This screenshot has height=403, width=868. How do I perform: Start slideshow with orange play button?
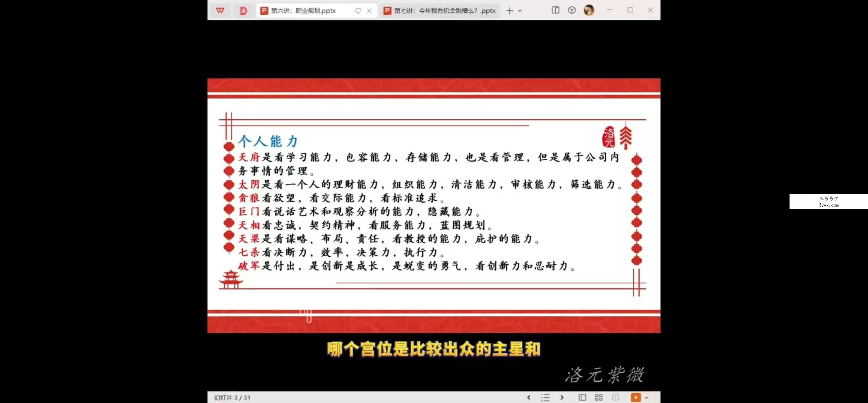635,397
